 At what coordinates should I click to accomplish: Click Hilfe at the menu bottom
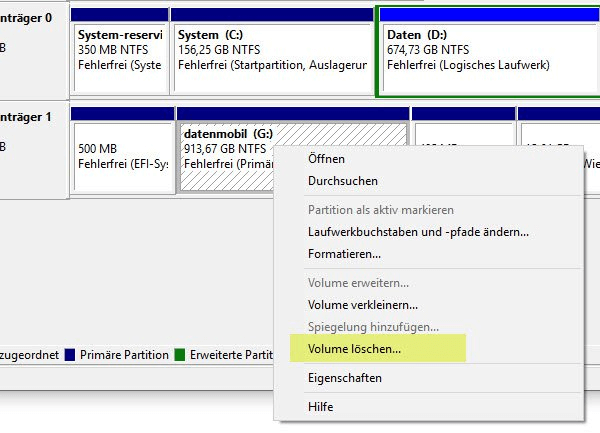(x=321, y=407)
